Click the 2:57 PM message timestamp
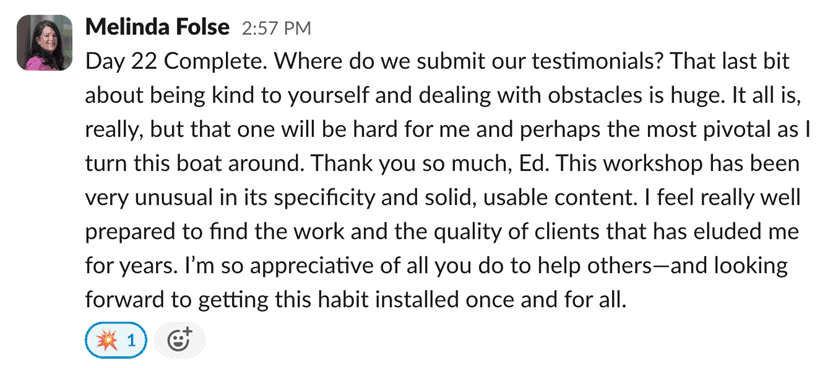Image resolution: width=838 pixels, height=368 pixels. point(276,28)
